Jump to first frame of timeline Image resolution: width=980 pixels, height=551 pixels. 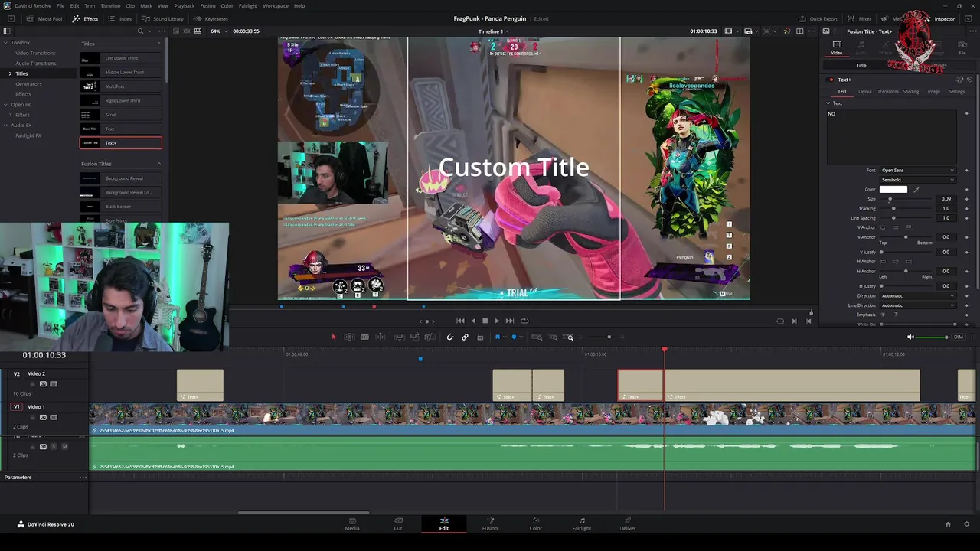tap(459, 321)
